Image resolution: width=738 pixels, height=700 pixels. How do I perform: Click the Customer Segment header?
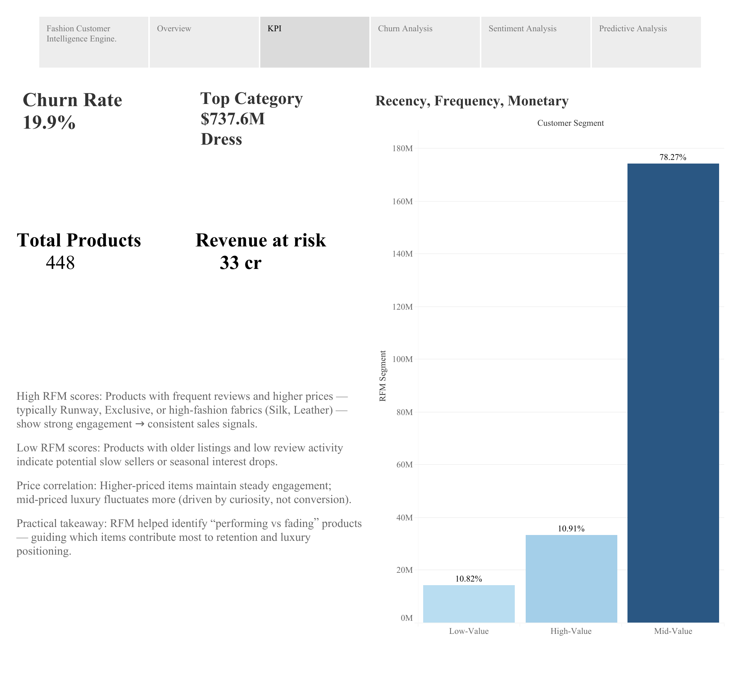click(570, 123)
